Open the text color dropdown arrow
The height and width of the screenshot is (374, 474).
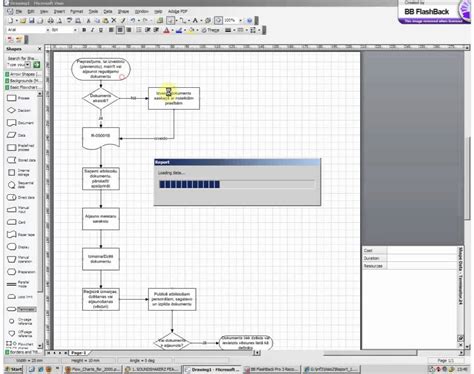pos(173,30)
